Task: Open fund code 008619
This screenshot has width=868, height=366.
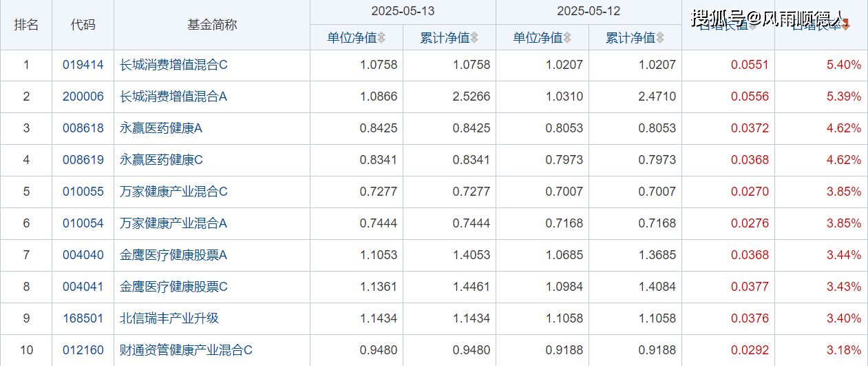Action: [83, 160]
